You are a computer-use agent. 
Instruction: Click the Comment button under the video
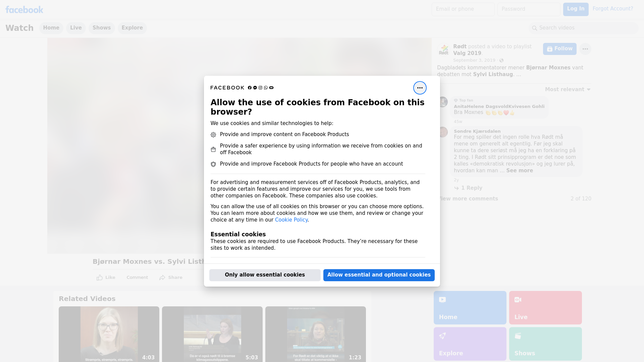[137, 278]
